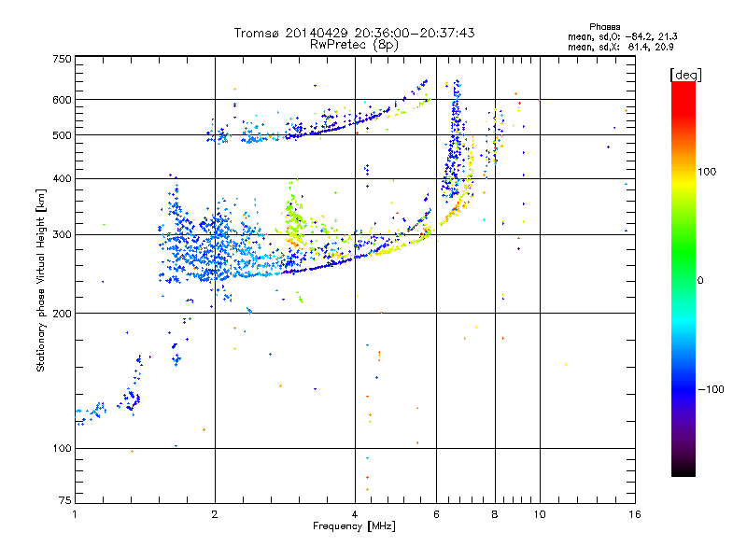This screenshot has width=747, height=560.
Task: Click the frequency-axis tick label '8'
Action: click(x=495, y=514)
